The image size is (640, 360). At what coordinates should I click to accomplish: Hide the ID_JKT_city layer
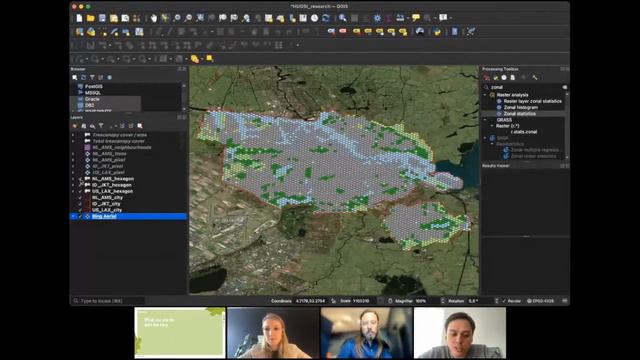tap(80, 204)
